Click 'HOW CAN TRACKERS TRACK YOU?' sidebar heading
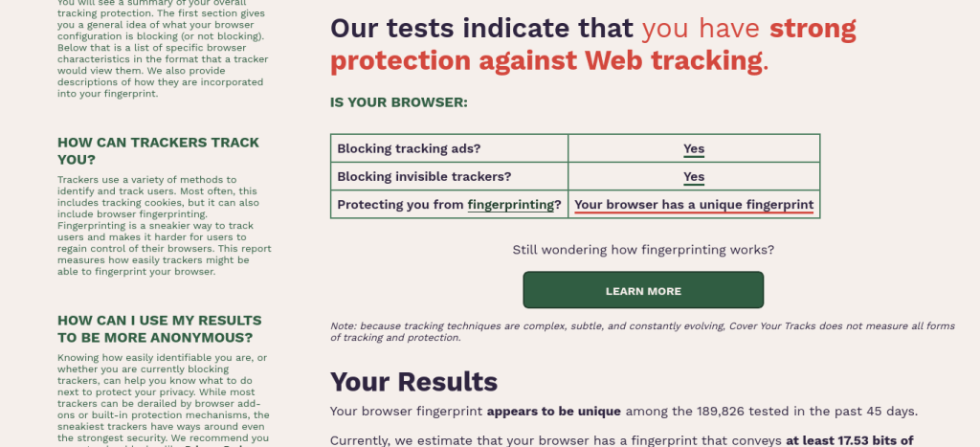The height and width of the screenshot is (447, 980). pos(158,151)
